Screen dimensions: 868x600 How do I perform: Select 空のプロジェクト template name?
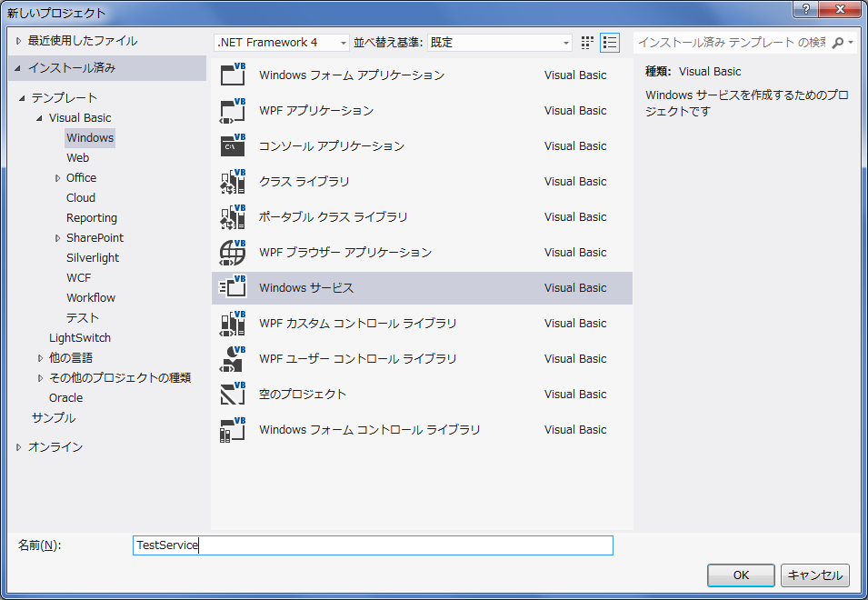303,394
